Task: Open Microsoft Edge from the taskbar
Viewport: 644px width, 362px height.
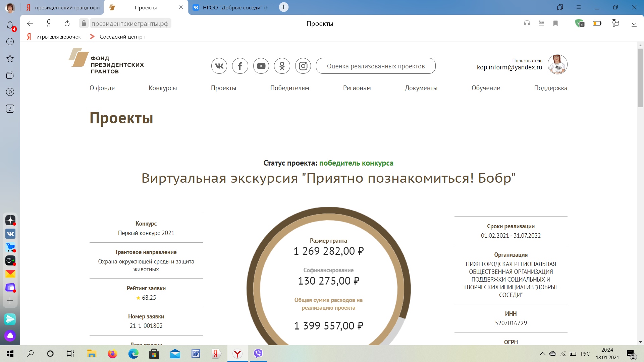Action: (133, 354)
